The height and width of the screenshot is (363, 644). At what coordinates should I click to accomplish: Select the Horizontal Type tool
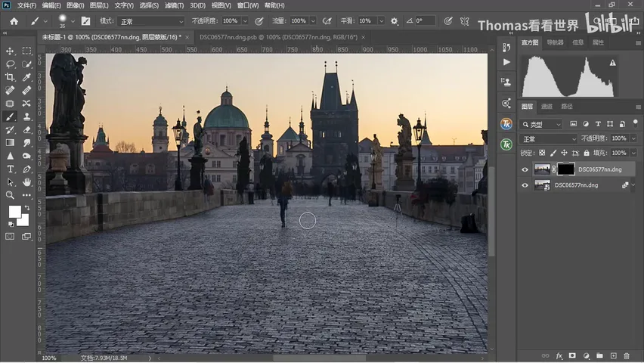(x=10, y=169)
